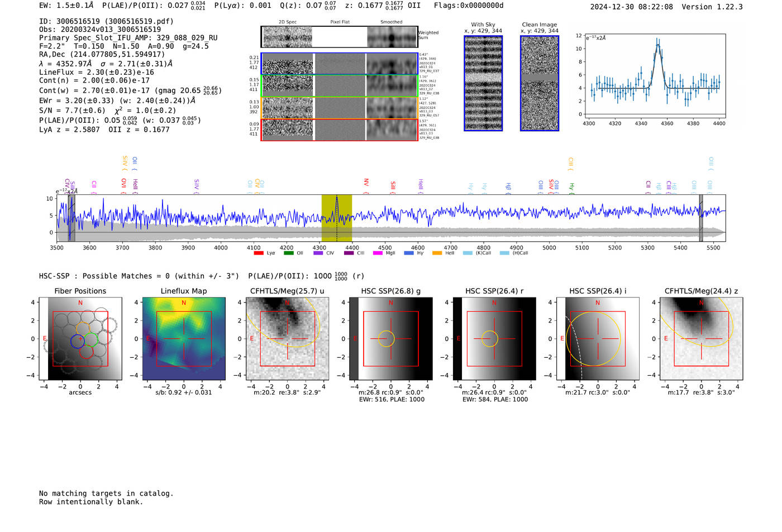Open the With Sky image
Image resolution: width=782 pixels, height=532 pixels.
[x=483, y=83]
